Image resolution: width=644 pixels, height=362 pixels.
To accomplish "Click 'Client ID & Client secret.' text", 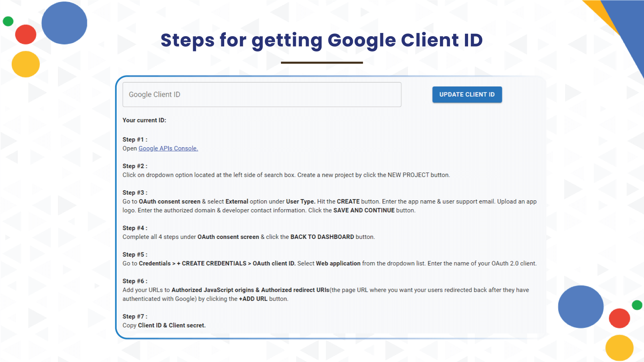I will [x=172, y=325].
